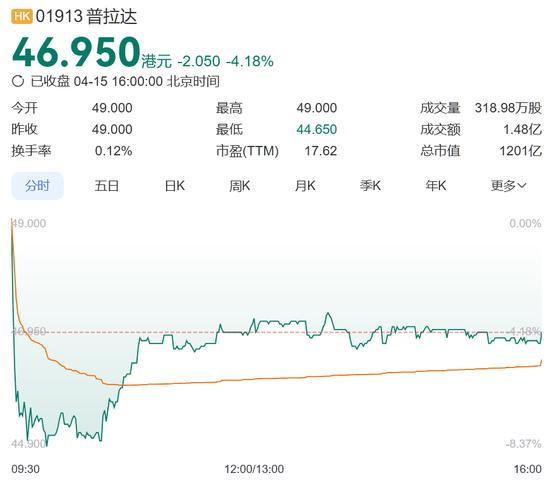
Task: Click the price change -2.050
Action: click(x=199, y=61)
